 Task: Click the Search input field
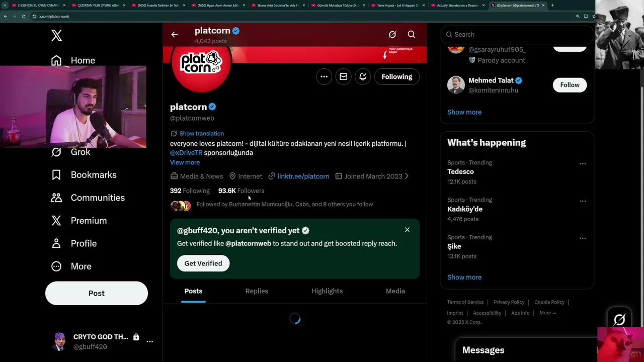(517, 34)
